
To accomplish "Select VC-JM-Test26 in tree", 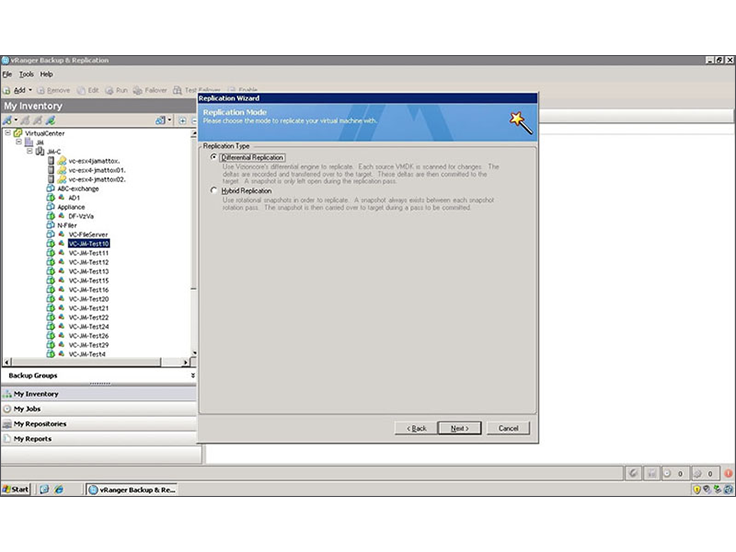I will click(89, 336).
